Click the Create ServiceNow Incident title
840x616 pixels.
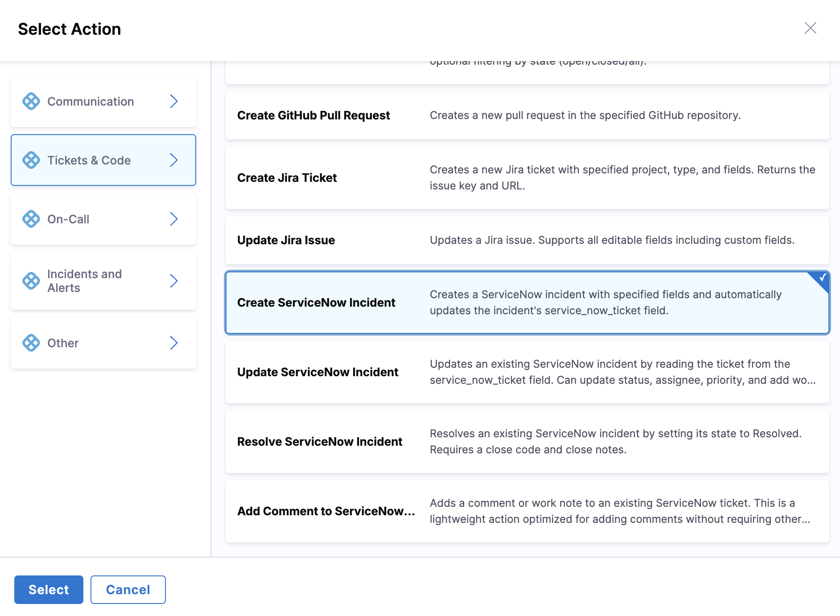click(316, 303)
